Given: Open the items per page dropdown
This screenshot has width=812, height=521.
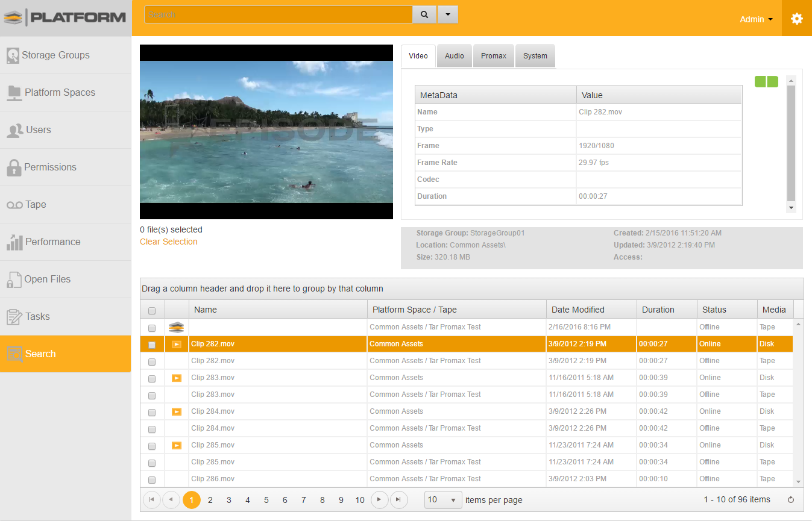Looking at the screenshot, I should point(444,500).
